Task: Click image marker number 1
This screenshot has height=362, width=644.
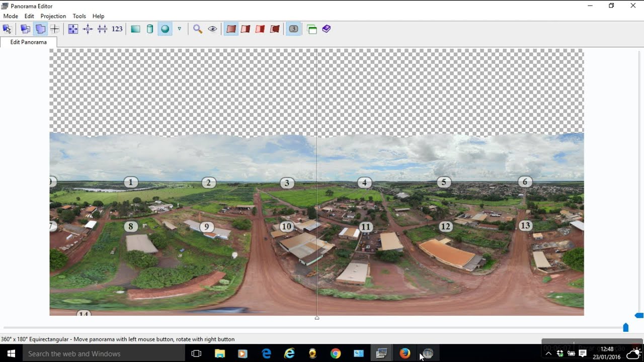Action: pyautogui.click(x=131, y=183)
